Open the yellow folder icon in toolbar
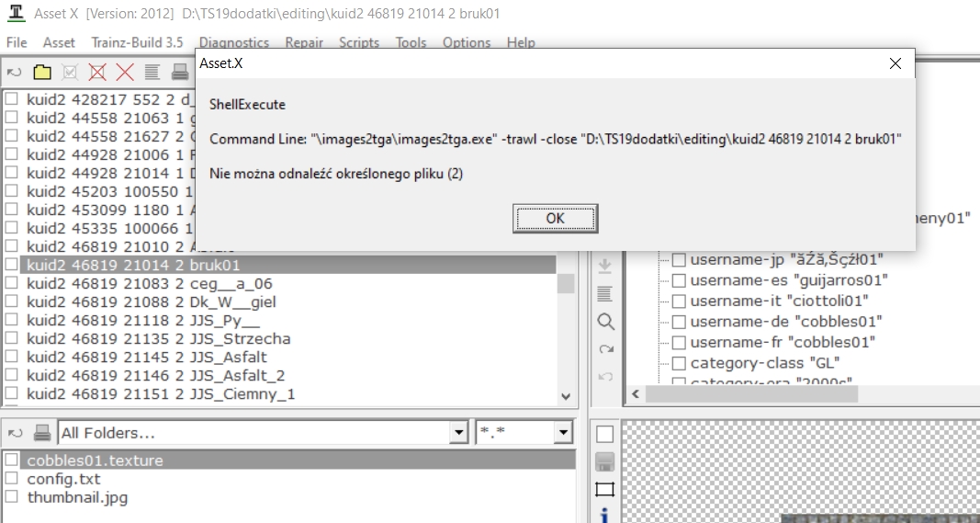The width and height of the screenshot is (980, 523). click(42, 72)
